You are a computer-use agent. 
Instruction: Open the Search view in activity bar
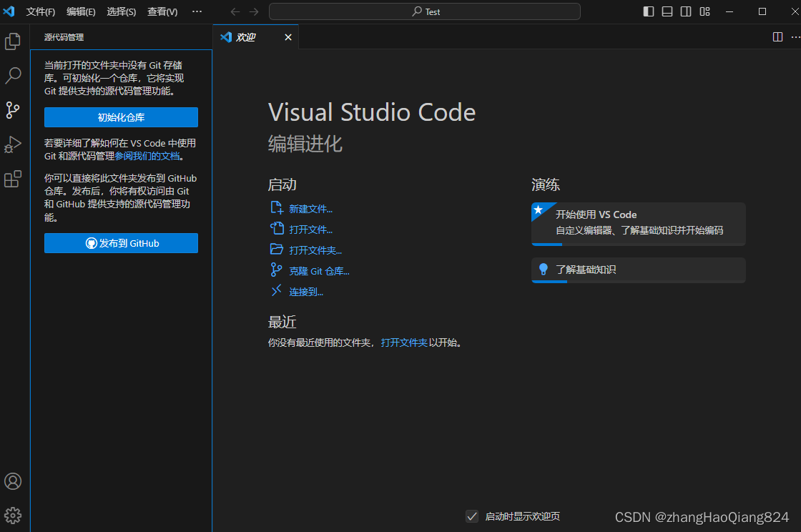(x=13, y=76)
